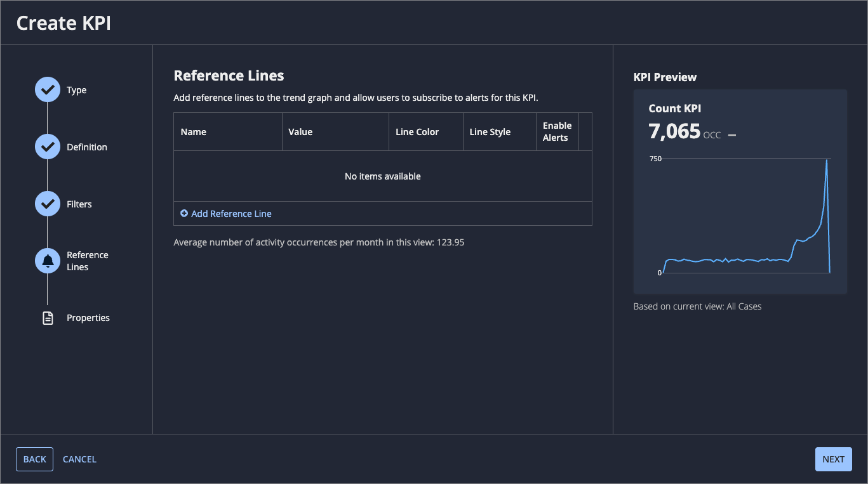
Task: Click the BACK button
Action: coord(34,459)
